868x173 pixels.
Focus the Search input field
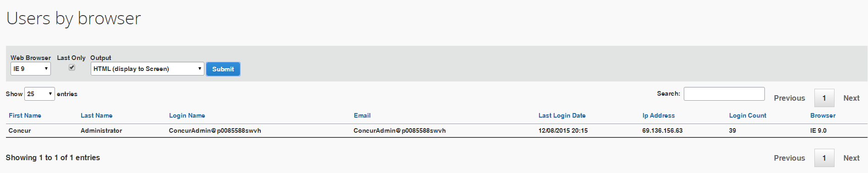pyautogui.click(x=724, y=94)
